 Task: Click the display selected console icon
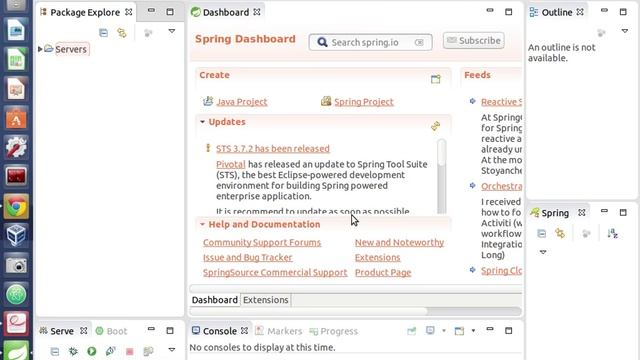[430, 331]
